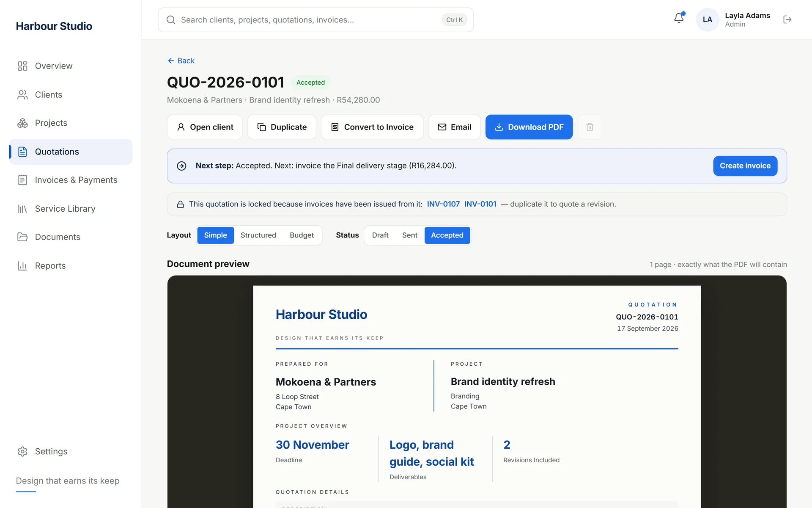Select the Simple layout option

click(x=215, y=235)
